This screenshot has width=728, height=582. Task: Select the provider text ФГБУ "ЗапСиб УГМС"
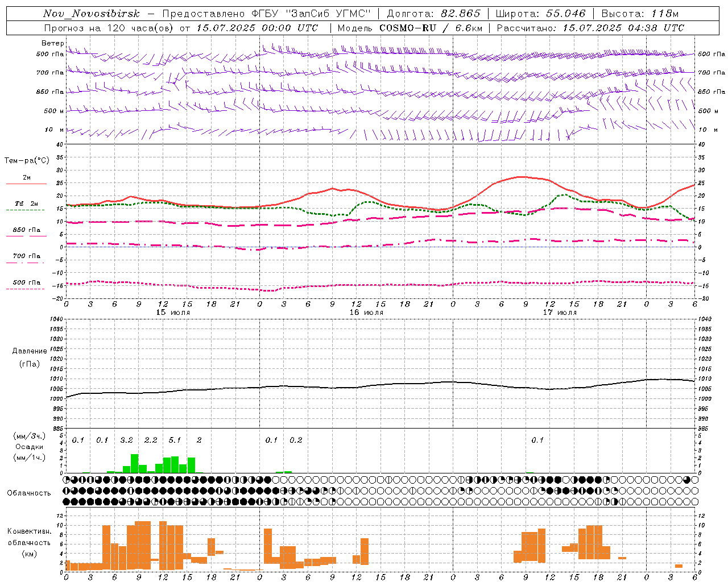pos(311,14)
